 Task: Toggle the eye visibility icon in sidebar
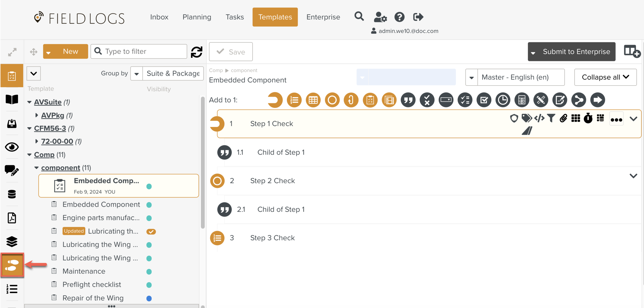[12, 147]
